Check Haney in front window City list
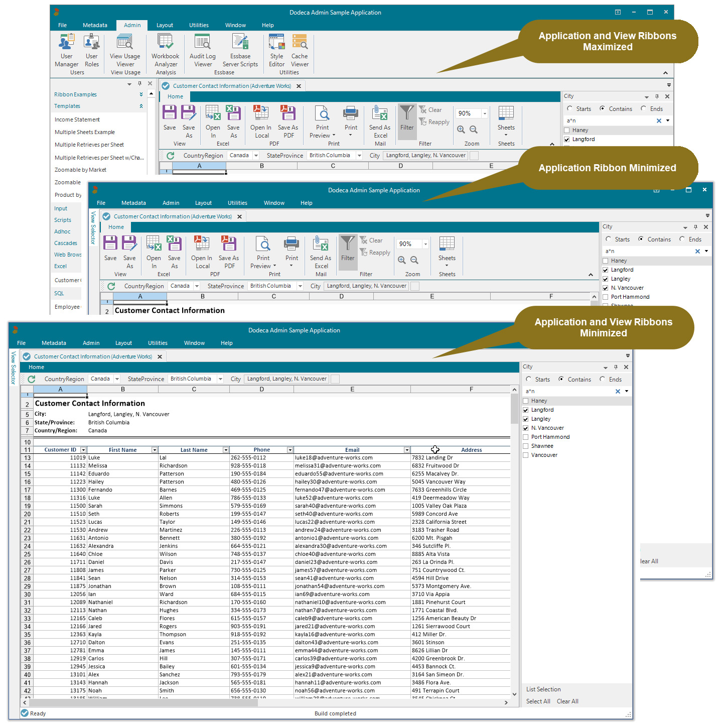 [x=526, y=401]
